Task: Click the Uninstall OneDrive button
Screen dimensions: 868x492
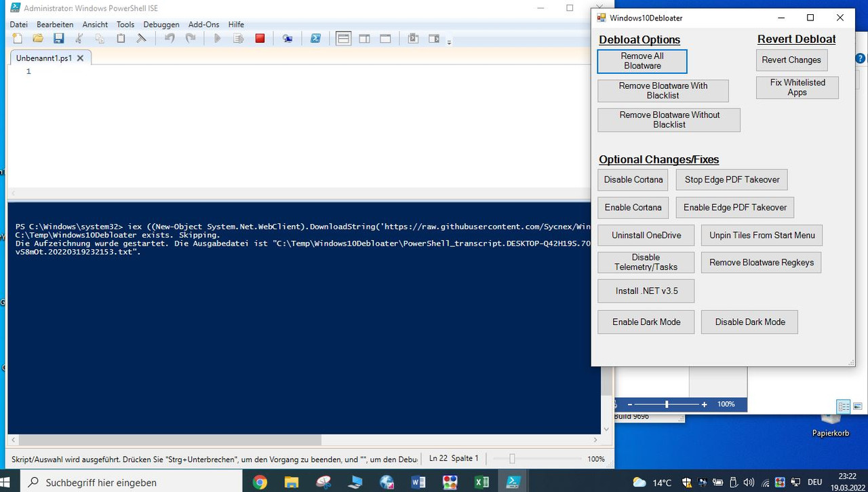Action: click(646, 235)
